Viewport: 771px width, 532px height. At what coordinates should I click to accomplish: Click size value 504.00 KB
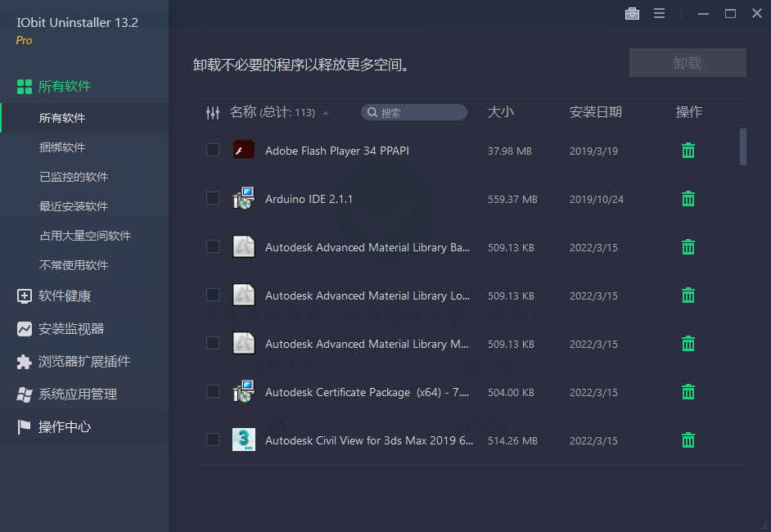[x=511, y=393]
